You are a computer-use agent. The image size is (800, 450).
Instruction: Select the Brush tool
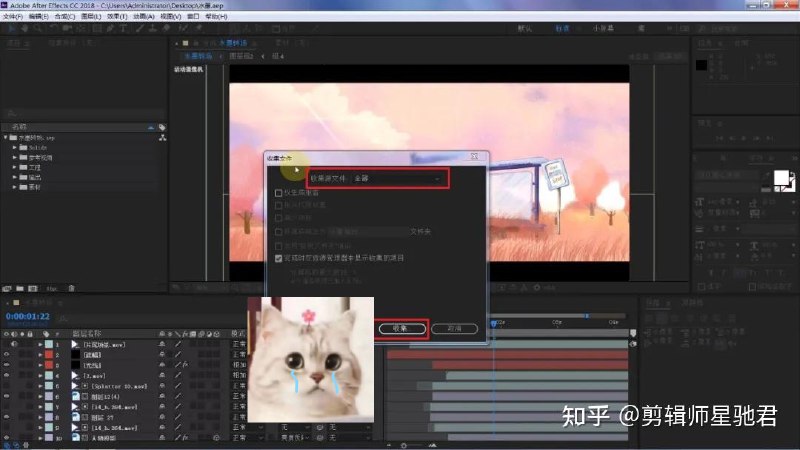[139, 29]
